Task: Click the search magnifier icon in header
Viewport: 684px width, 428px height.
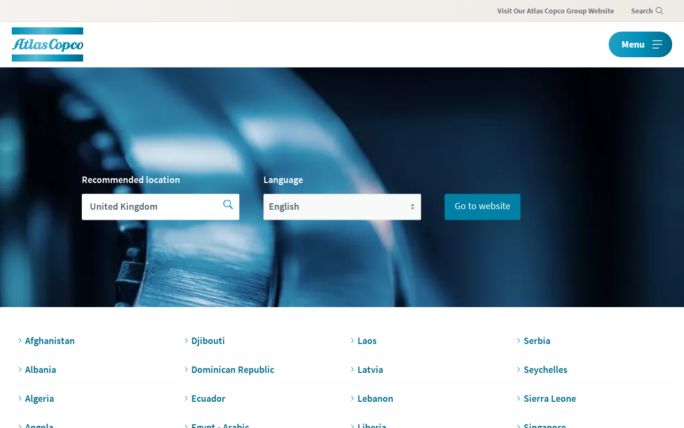Action: coord(659,11)
